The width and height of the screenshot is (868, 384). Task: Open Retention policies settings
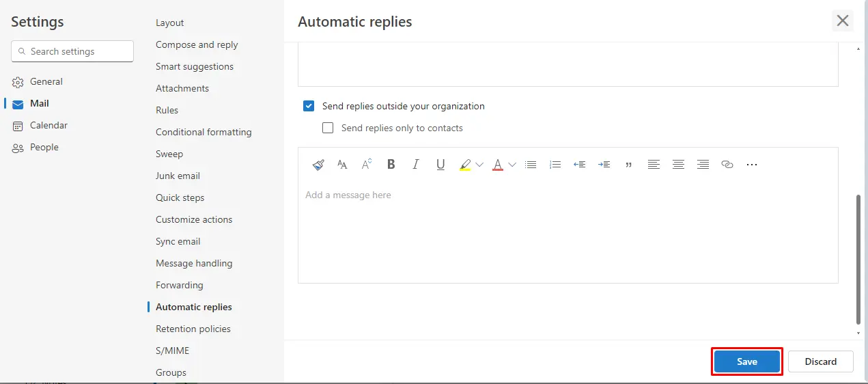pyautogui.click(x=193, y=329)
